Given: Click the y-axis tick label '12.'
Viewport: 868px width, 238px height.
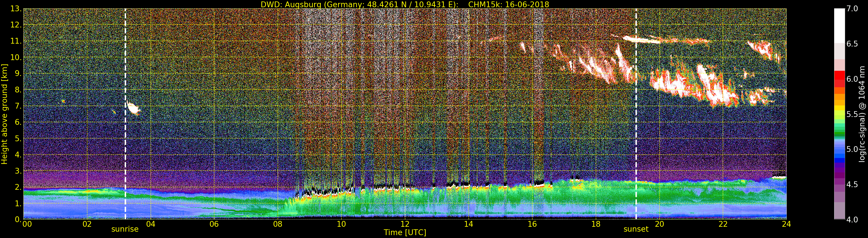Looking at the screenshot, I should (16, 25).
